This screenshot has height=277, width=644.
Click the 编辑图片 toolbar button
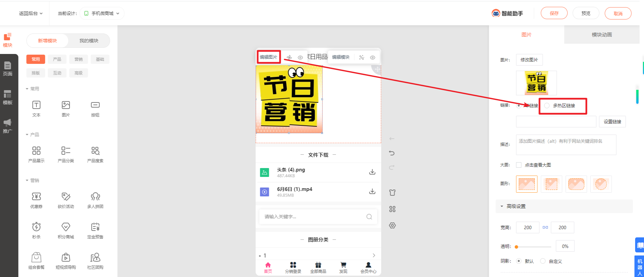[x=268, y=57]
